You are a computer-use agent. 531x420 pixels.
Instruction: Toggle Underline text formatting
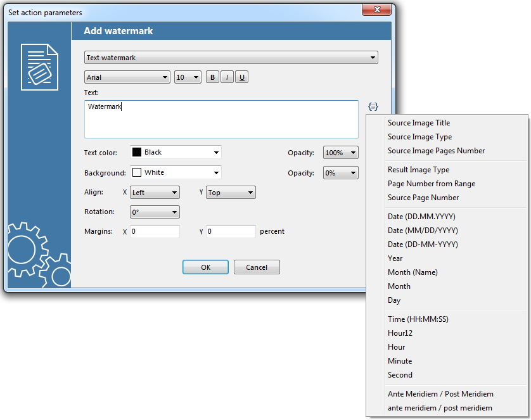[242, 77]
